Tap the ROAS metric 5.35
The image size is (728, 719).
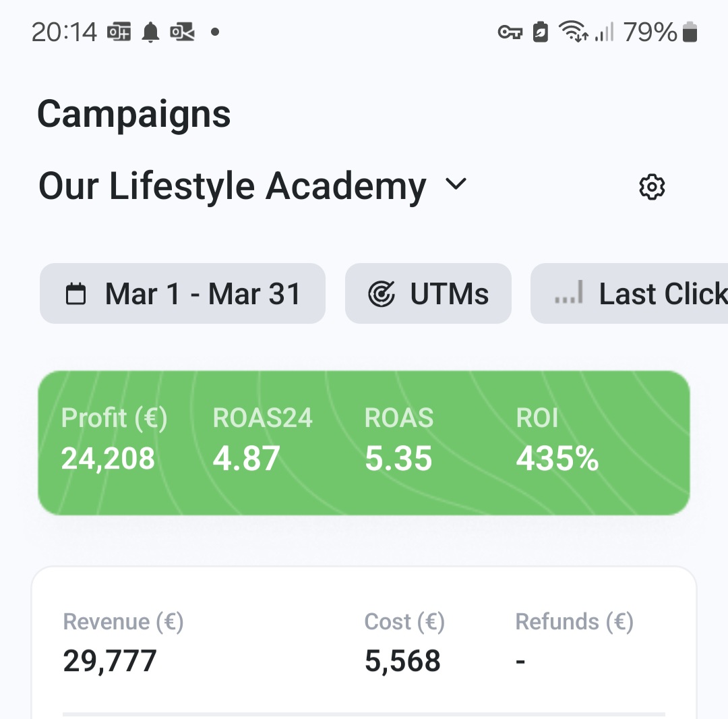398,459
